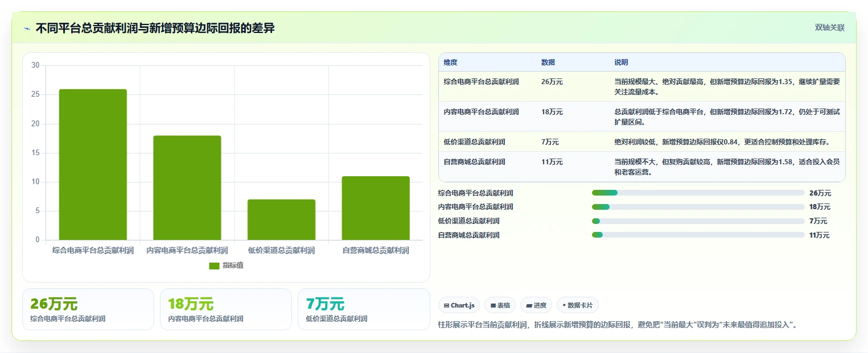Click the Chart.js chip
This screenshot has height=353, width=868.
[x=459, y=305]
